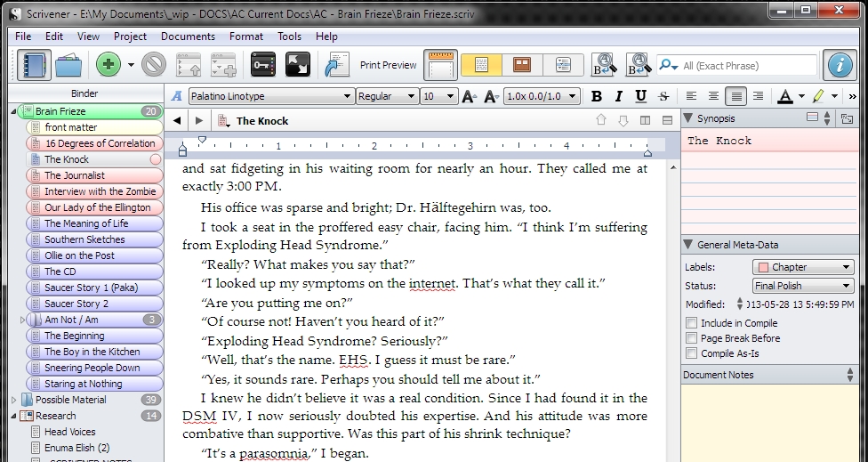Viewport: 868px width, 462px height.
Task: Go to previous document up arrow
Action: click(600, 120)
